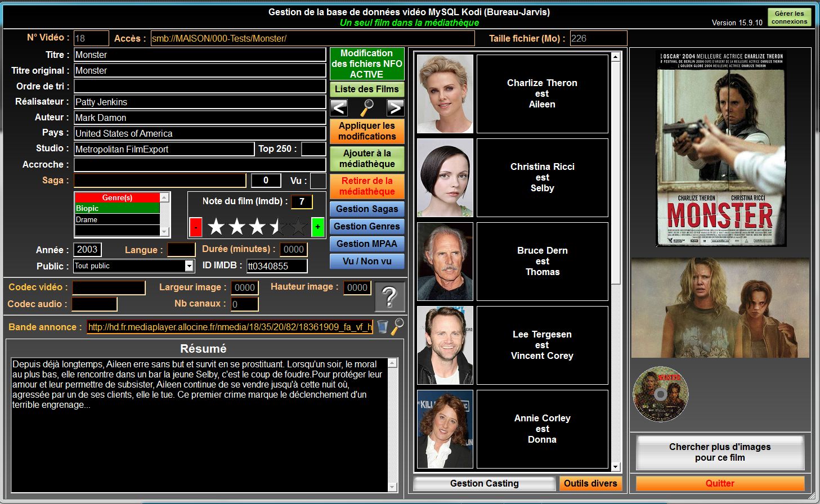The image size is (820, 504).
Task: Open the Public rating dropdown
Action: coord(189,266)
